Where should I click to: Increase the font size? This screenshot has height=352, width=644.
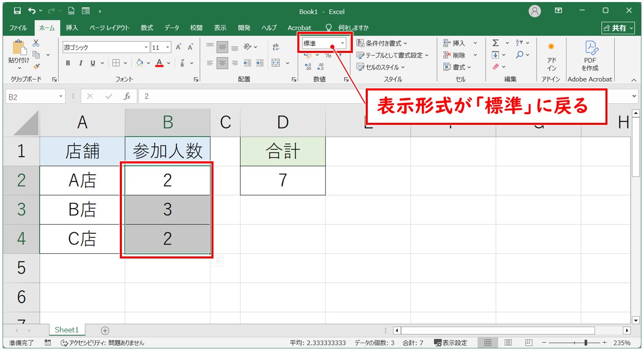tap(178, 47)
